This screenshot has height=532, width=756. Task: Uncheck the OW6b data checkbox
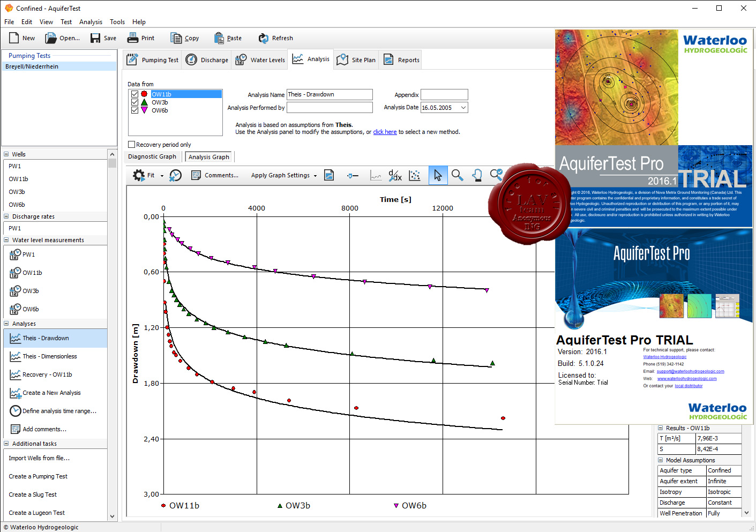coord(134,110)
